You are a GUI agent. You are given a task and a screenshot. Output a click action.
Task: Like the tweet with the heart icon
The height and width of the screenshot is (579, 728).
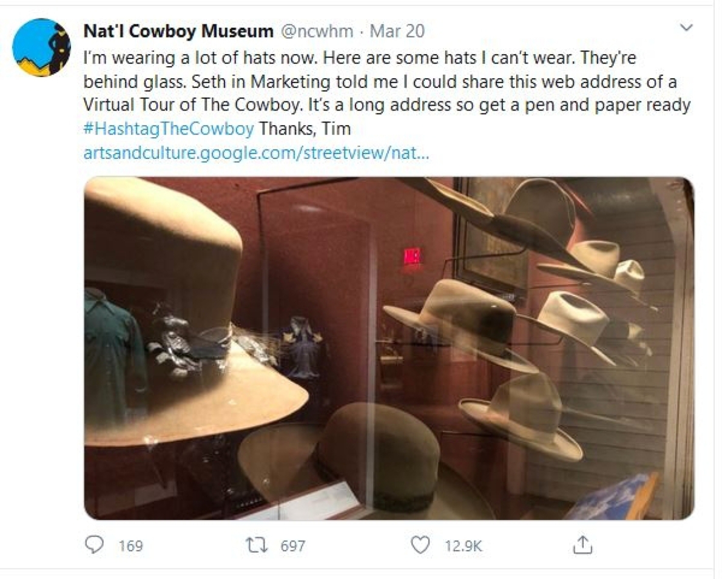coord(420,544)
